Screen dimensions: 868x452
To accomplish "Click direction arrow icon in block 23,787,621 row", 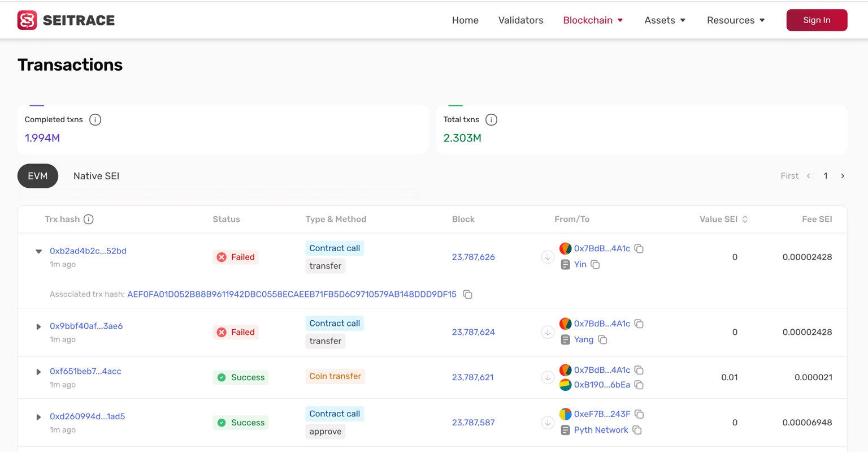I will pyautogui.click(x=548, y=378).
